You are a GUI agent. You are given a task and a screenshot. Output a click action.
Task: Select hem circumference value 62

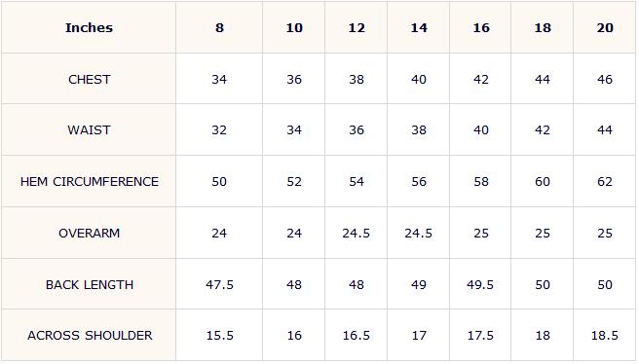pyautogui.click(x=605, y=182)
